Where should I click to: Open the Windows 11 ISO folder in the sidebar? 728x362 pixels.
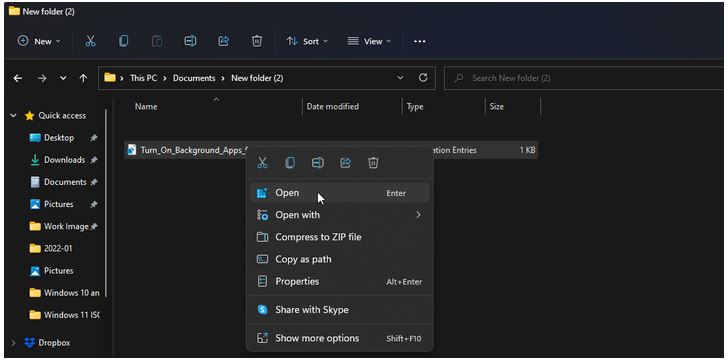pyautogui.click(x=72, y=315)
